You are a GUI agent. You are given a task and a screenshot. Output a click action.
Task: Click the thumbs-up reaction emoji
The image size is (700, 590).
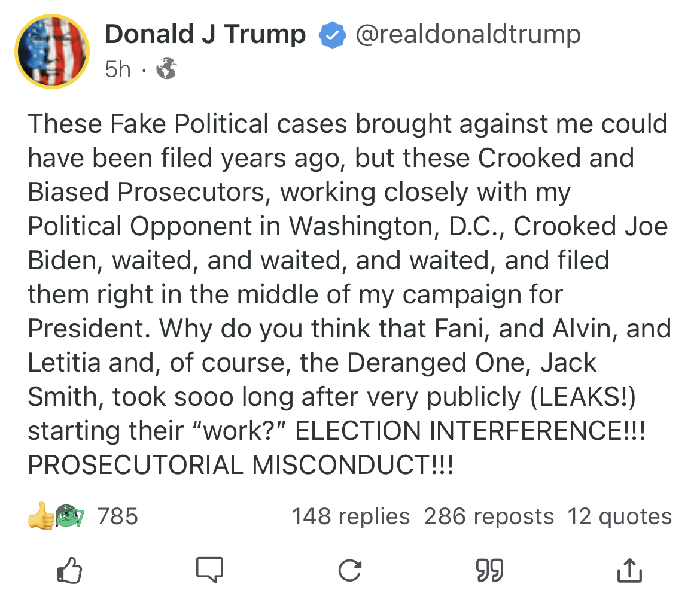point(41,516)
